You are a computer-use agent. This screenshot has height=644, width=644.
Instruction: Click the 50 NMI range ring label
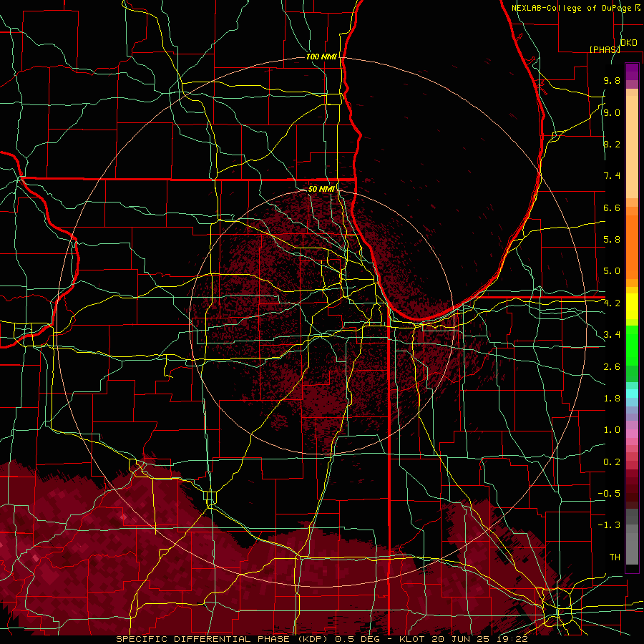[321, 189]
